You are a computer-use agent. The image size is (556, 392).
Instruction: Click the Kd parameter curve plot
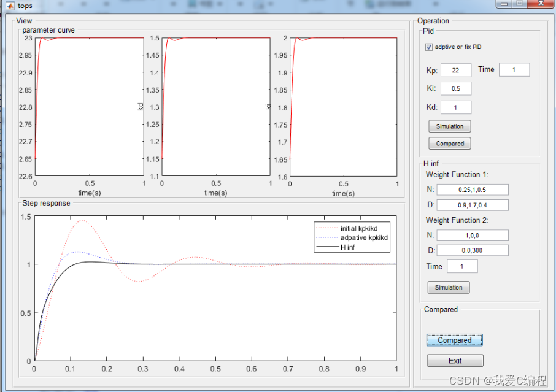click(216, 107)
